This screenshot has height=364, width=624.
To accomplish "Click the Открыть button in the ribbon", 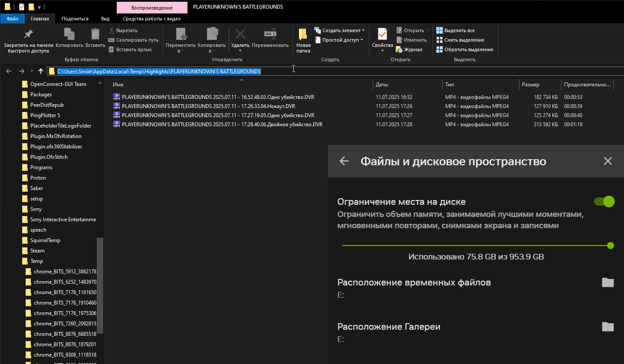I will coord(412,30).
